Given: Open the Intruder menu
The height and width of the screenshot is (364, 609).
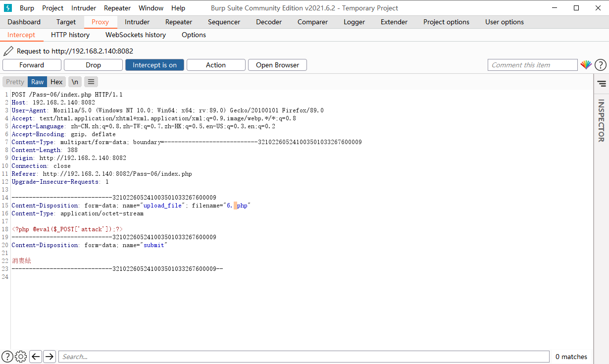Looking at the screenshot, I should [x=84, y=8].
